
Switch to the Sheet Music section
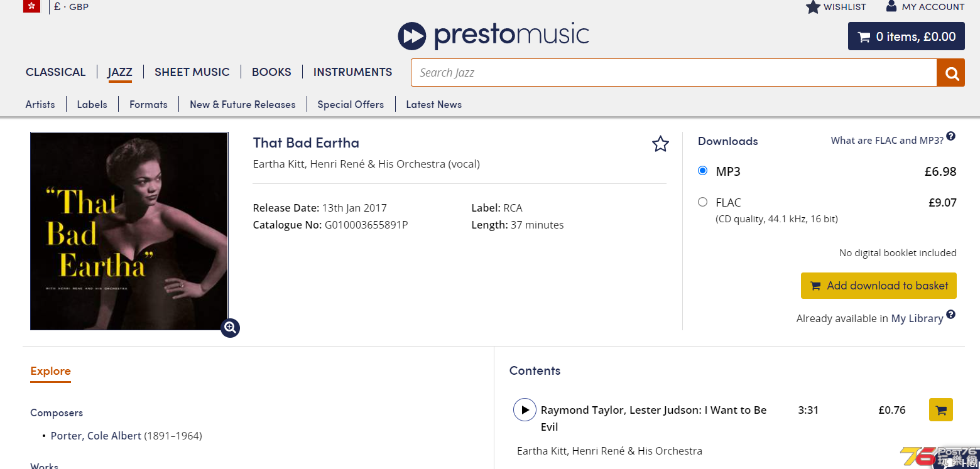point(192,72)
